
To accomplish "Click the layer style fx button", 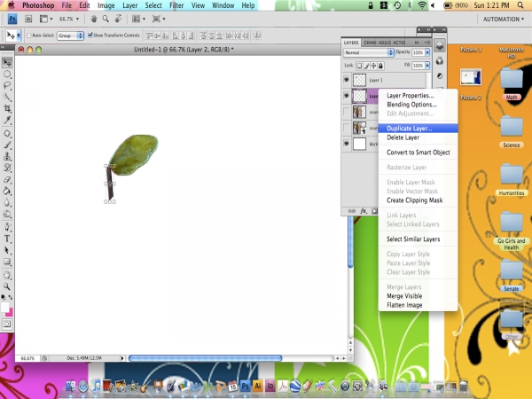I will click(364, 211).
